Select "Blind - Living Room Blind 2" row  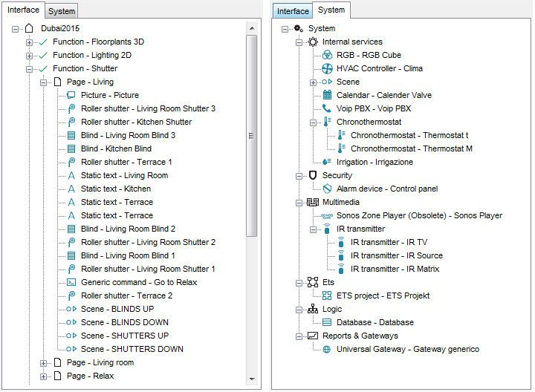128,229
